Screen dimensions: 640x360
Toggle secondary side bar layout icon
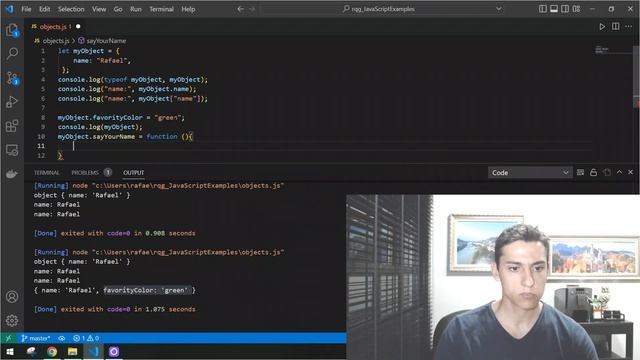click(565, 9)
